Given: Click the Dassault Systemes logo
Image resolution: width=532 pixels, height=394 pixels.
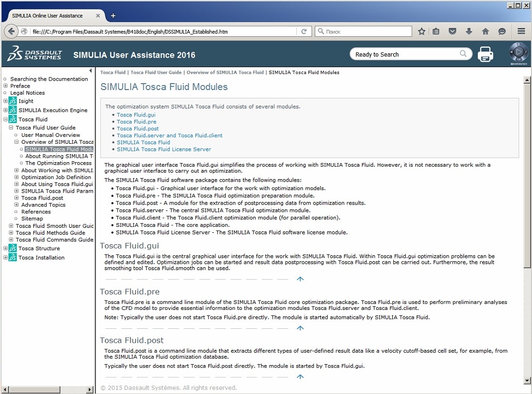Looking at the screenshot, I should tap(35, 54).
